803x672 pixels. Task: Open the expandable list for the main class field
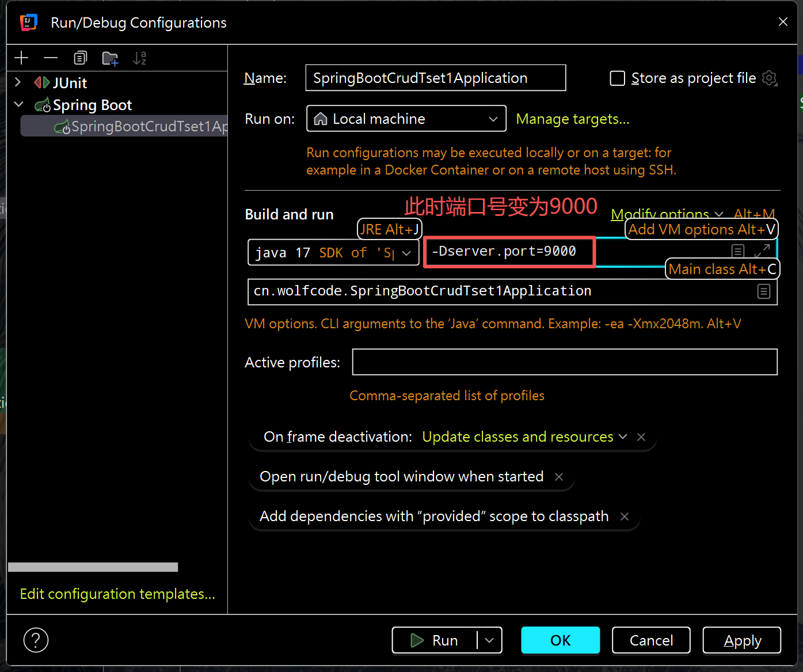pos(764,291)
